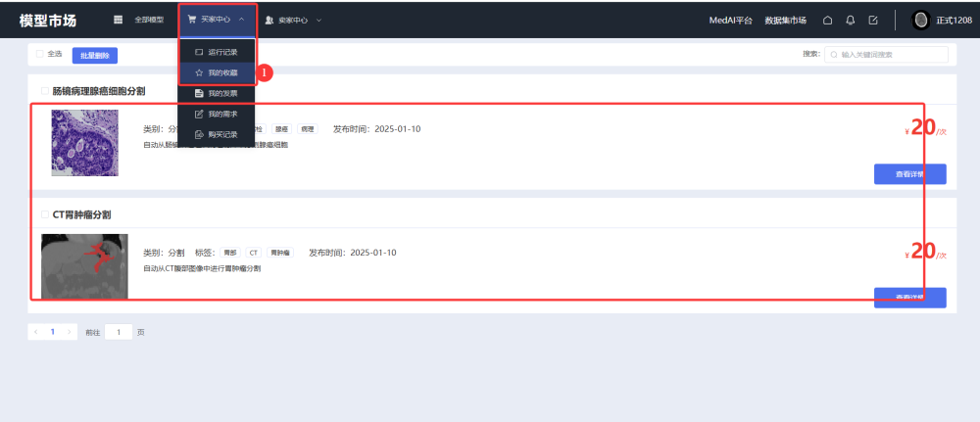Go to next page arrow

click(69, 332)
